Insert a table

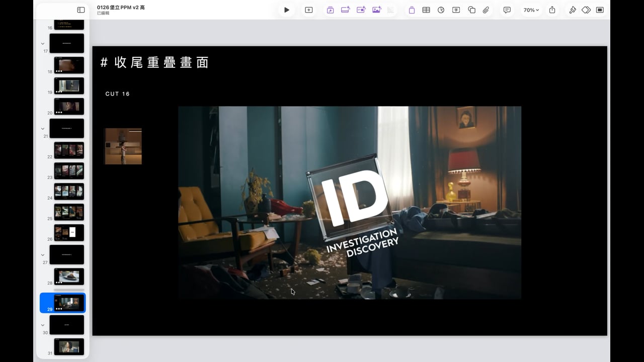(426, 10)
